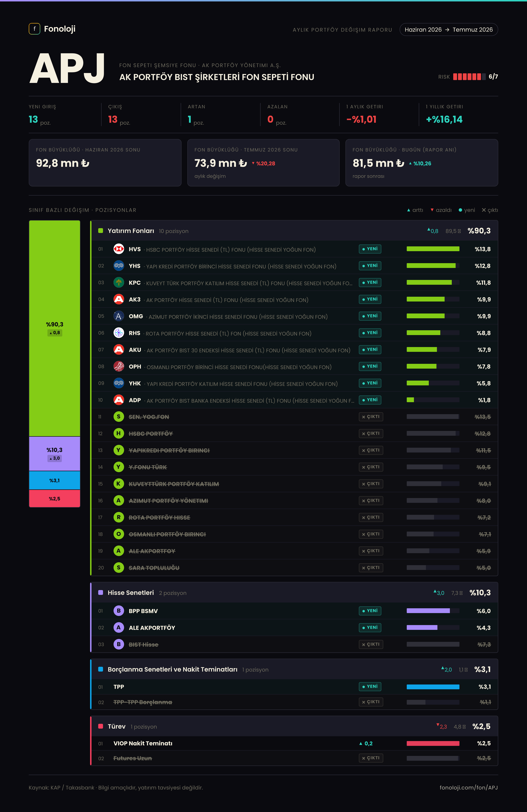Open the AK3 fund logo

pos(119,299)
